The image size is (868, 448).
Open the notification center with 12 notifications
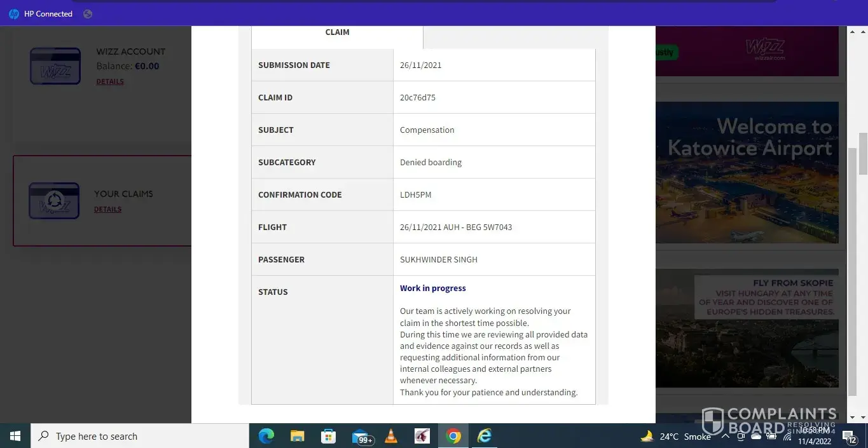[x=850, y=436]
